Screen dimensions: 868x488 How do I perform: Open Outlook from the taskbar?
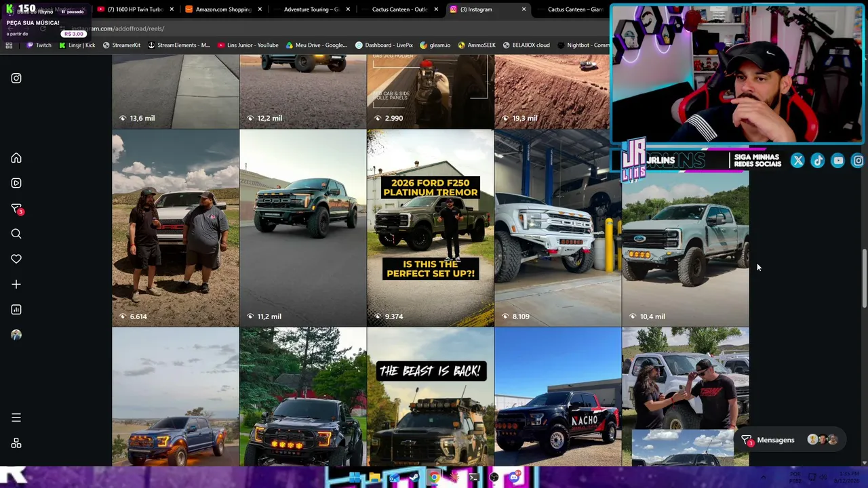click(394, 478)
